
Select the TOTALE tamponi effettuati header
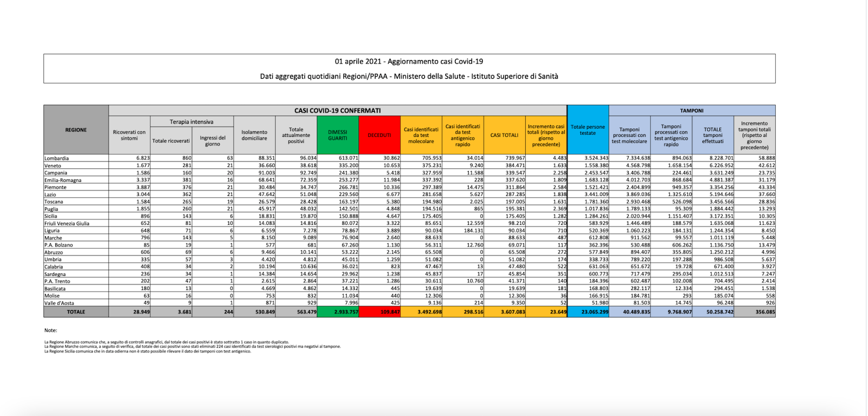(713, 135)
